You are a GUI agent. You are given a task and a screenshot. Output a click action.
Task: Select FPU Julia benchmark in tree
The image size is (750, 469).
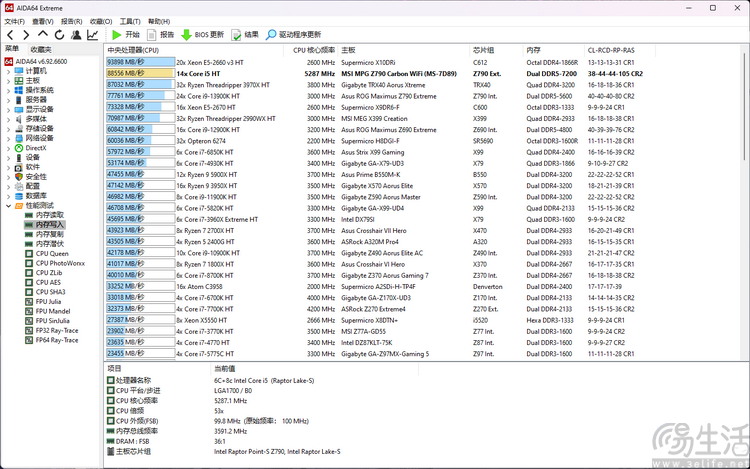point(49,301)
